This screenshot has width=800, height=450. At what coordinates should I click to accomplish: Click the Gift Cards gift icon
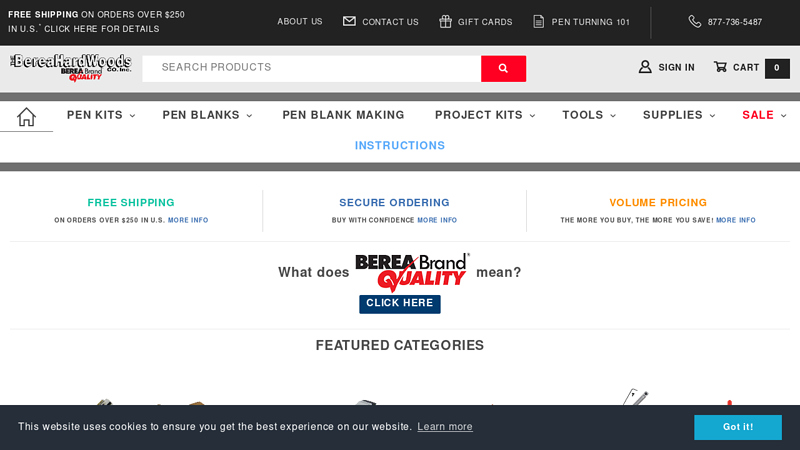point(445,21)
